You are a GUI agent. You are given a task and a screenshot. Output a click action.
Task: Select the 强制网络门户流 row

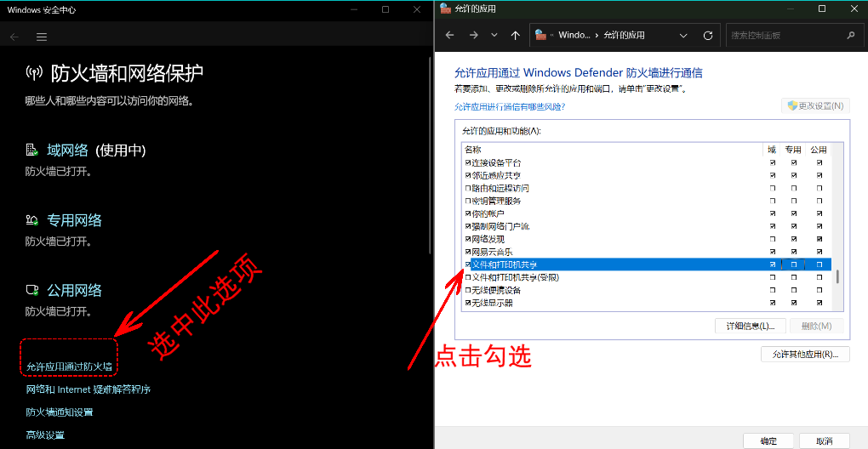(647, 226)
